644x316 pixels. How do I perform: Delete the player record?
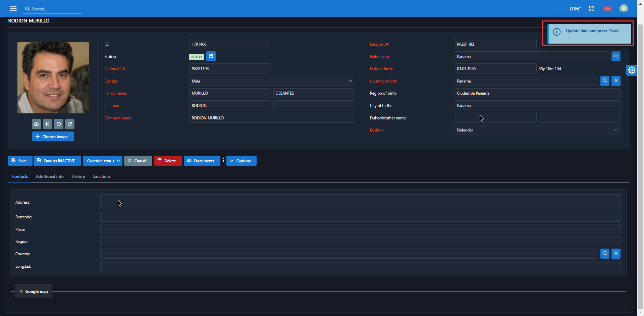(x=168, y=161)
